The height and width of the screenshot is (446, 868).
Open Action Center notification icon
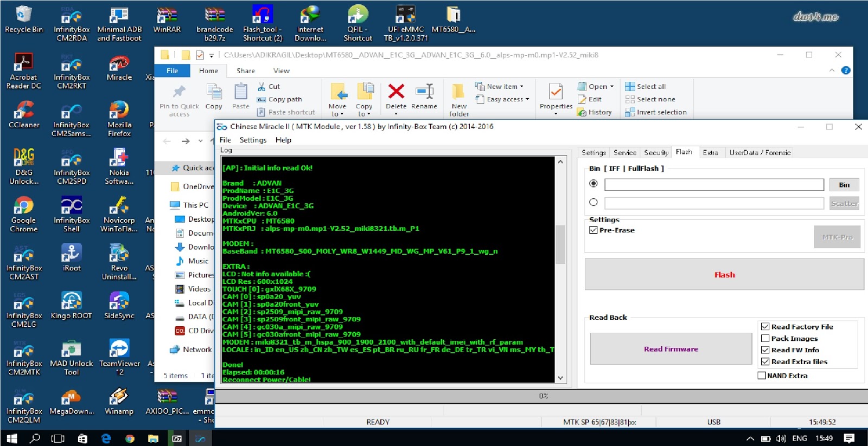(x=850, y=438)
